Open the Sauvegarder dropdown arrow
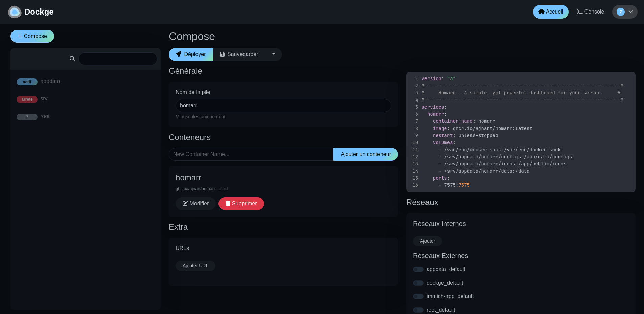644x314 pixels. pyautogui.click(x=273, y=54)
